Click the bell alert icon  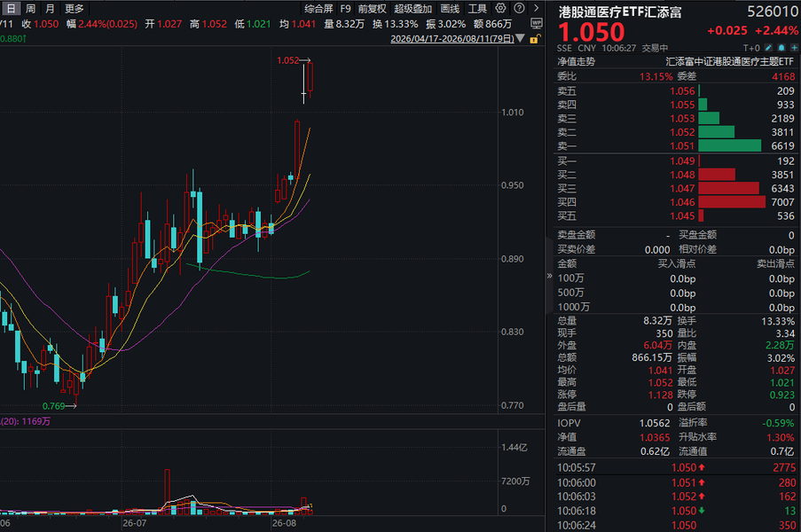click(x=781, y=48)
